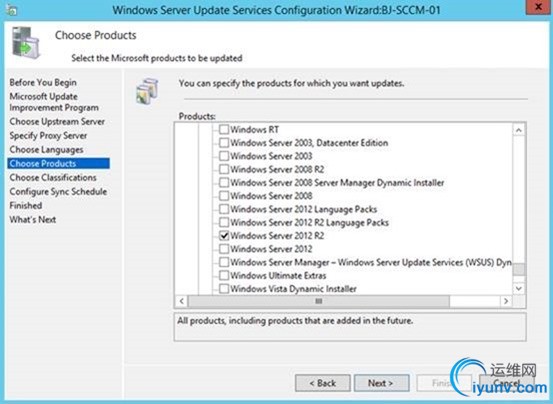This screenshot has width=553, height=404.
Task: Click the Back button
Action: coord(323,383)
